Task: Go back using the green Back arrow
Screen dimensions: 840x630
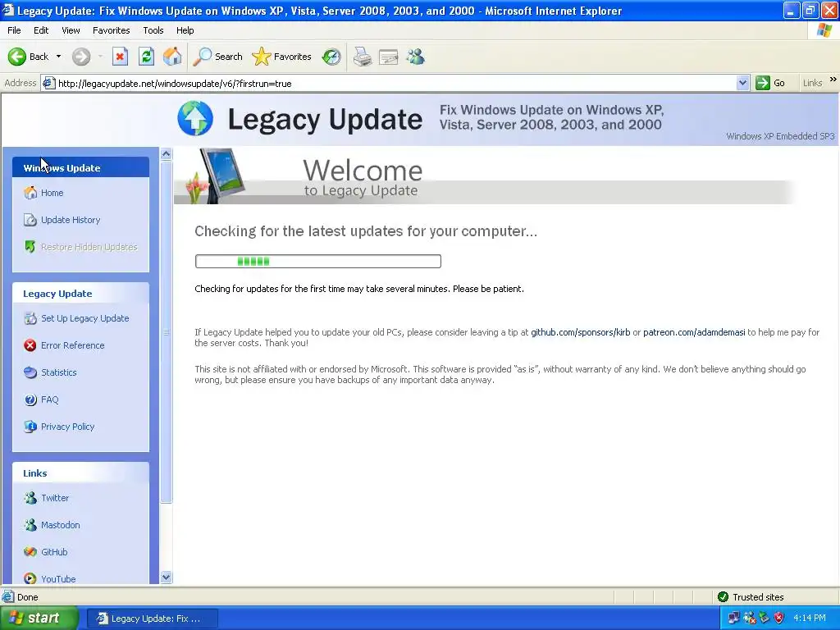Action: [x=28, y=57]
